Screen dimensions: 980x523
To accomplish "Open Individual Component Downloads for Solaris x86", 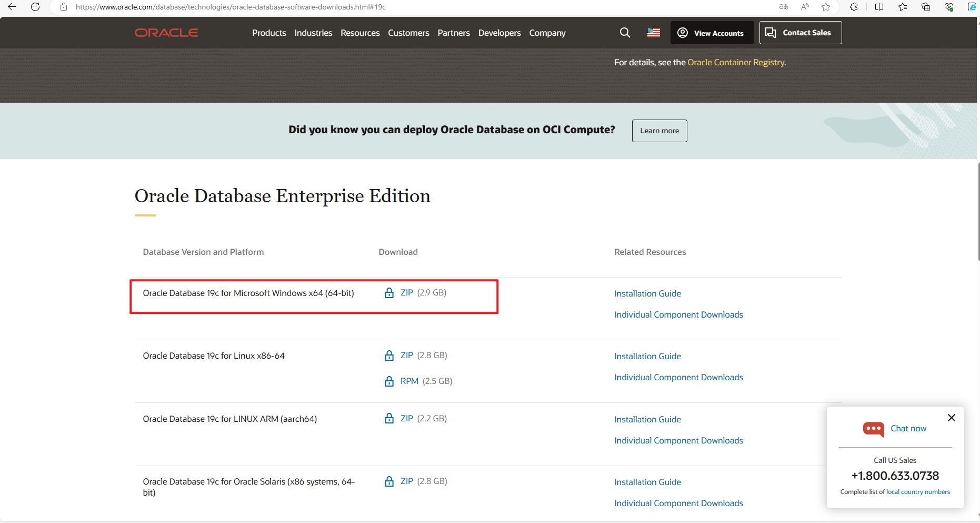I will pyautogui.click(x=678, y=503).
